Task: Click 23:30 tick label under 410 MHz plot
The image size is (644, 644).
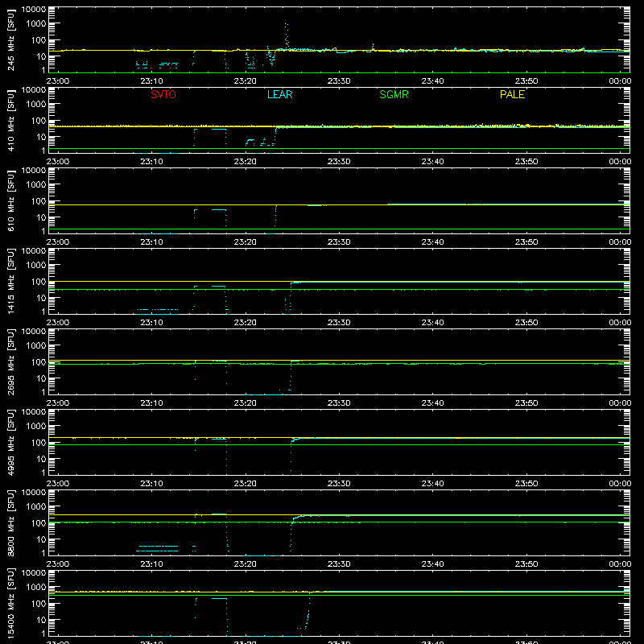Action: 339,162
